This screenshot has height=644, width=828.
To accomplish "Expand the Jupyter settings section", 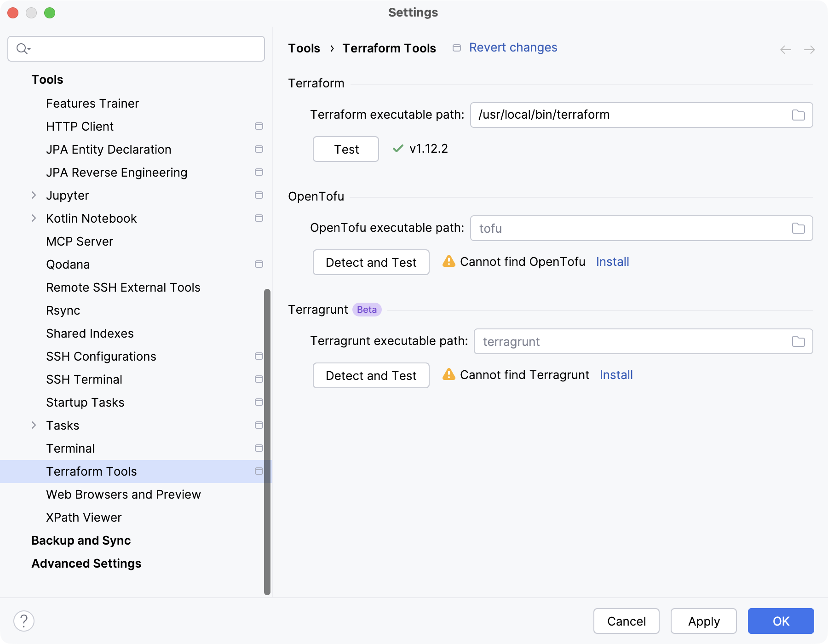I will click(x=34, y=195).
